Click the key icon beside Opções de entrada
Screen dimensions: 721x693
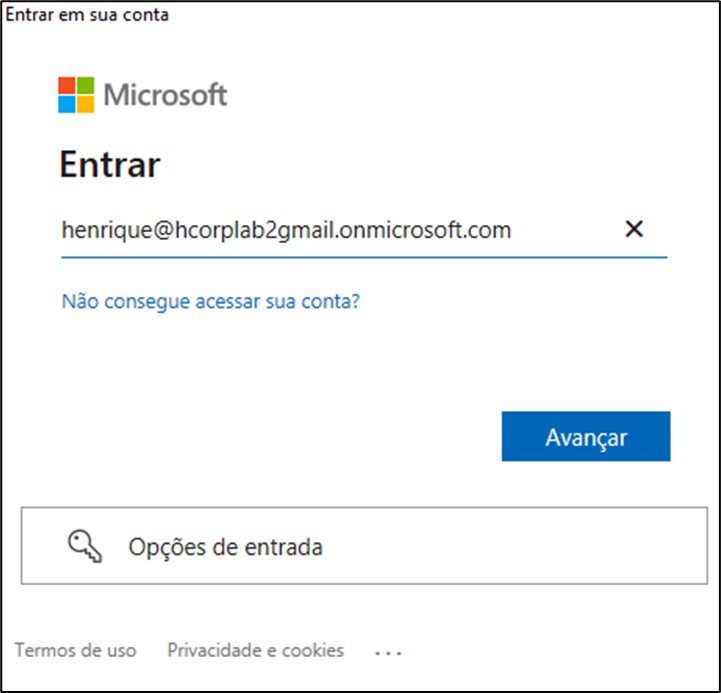click(x=85, y=546)
